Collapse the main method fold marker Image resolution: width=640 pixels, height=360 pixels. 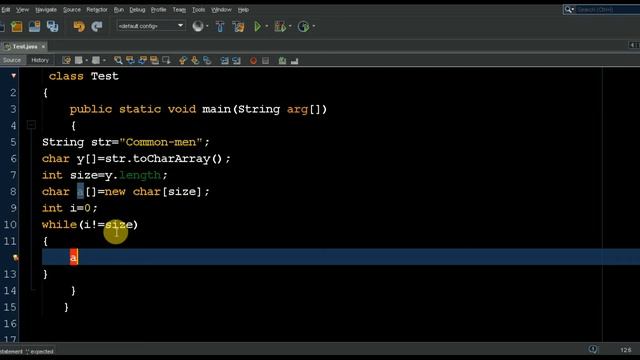tap(31, 125)
